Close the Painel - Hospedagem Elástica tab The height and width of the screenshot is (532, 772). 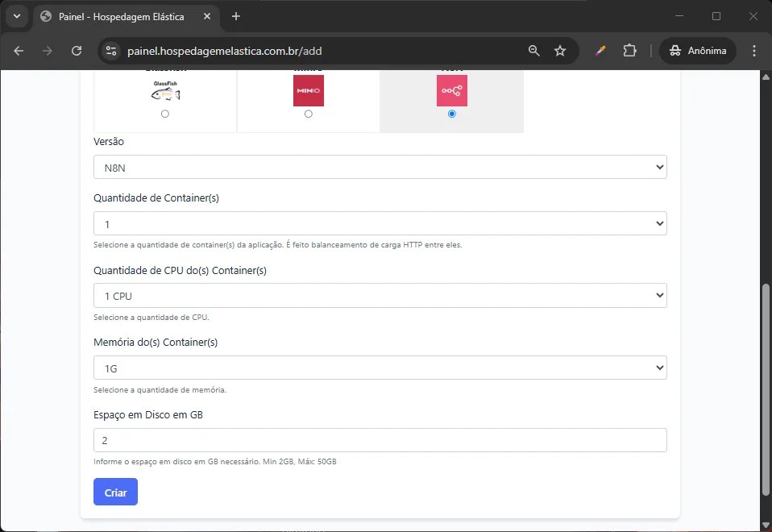pos(207,16)
